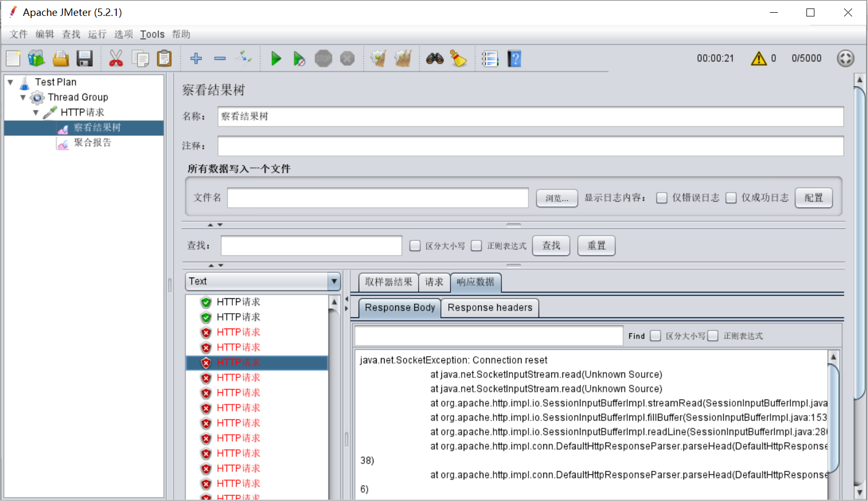Click the Stop test icon
Viewport: 868px width, 501px height.
pos(323,58)
